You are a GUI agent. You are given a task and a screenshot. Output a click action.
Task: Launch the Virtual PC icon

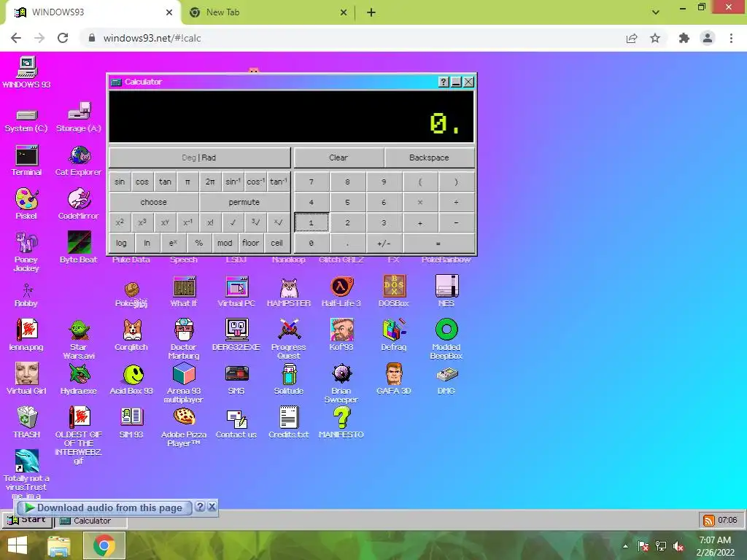(x=236, y=292)
